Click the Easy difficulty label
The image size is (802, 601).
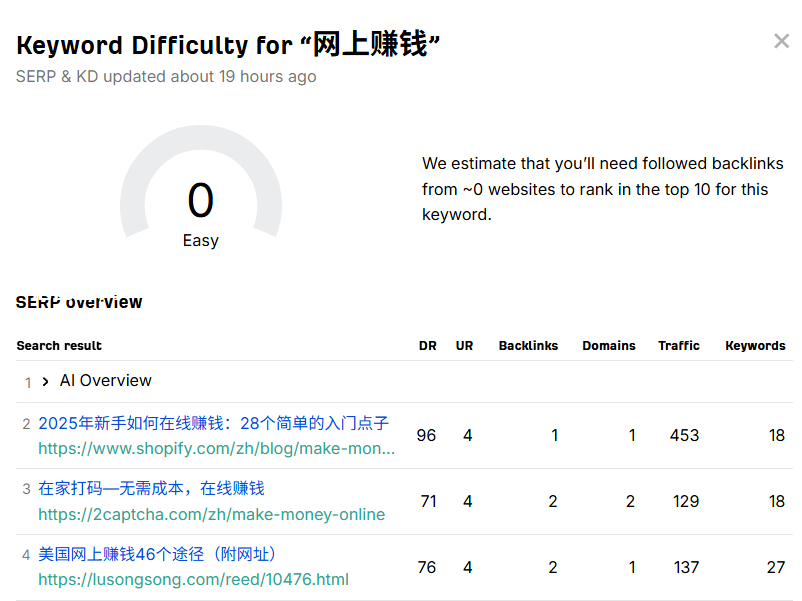pos(200,240)
